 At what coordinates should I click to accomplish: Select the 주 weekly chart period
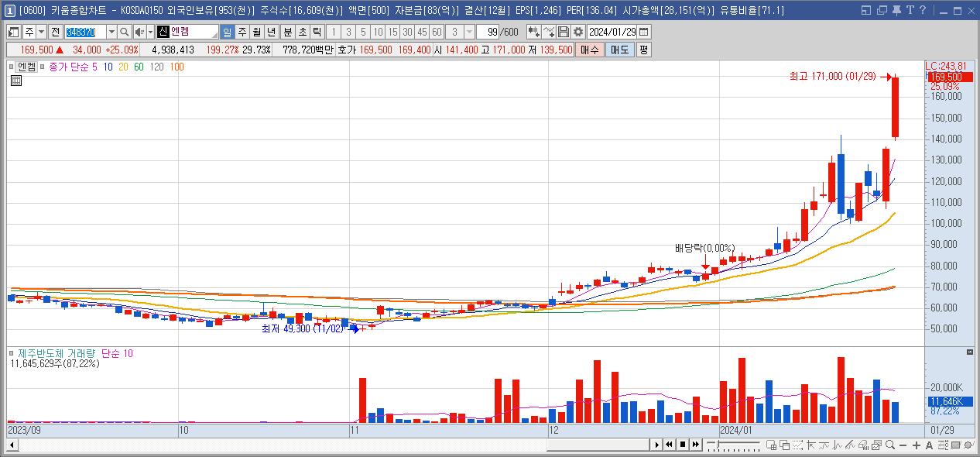pyautogui.click(x=242, y=32)
